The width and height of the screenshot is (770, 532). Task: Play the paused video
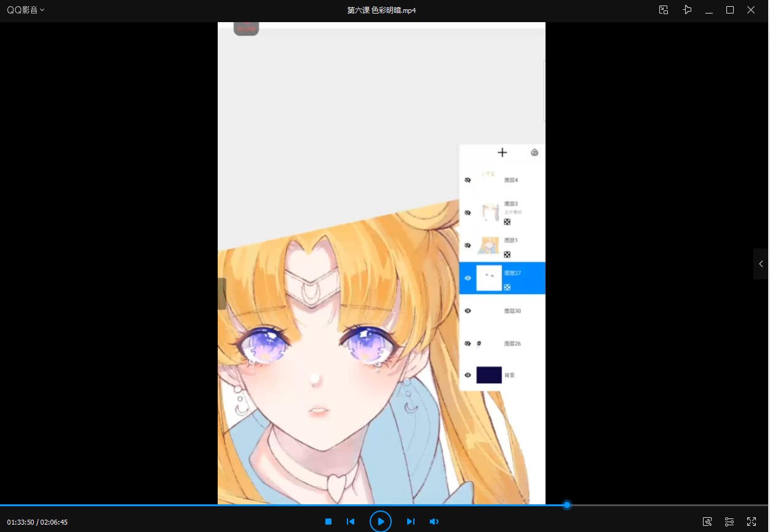[381, 522]
